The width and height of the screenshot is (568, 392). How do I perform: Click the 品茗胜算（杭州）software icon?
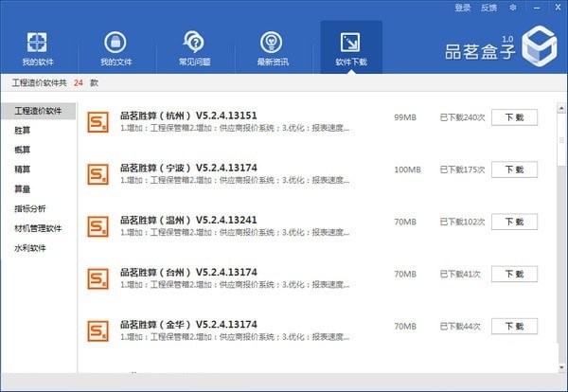(98, 123)
